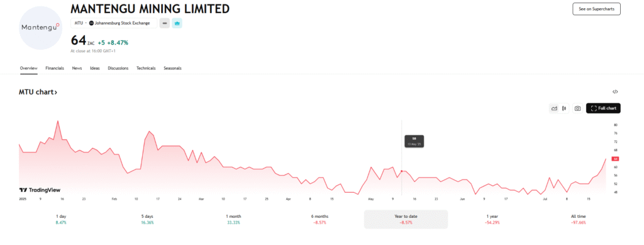Open the Full chart view
Screen dimensions: 644x245
click(x=603, y=108)
